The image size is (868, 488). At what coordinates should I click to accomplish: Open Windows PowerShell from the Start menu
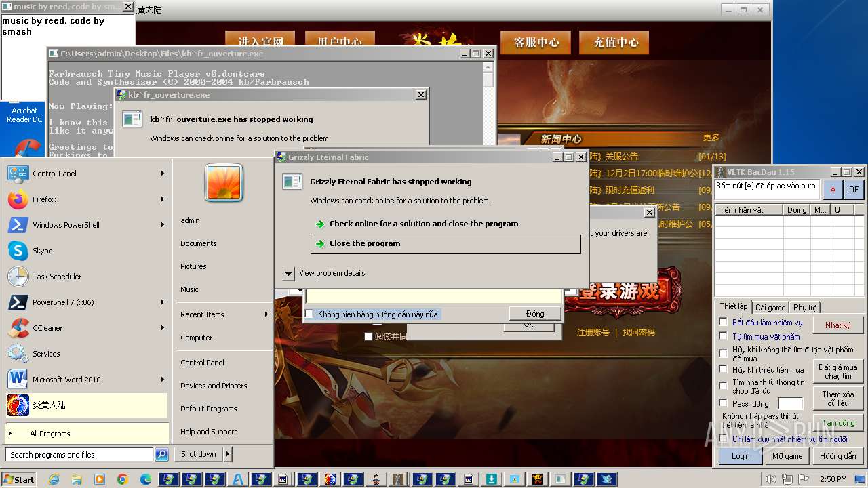pyautogui.click(x=86, y=225)
